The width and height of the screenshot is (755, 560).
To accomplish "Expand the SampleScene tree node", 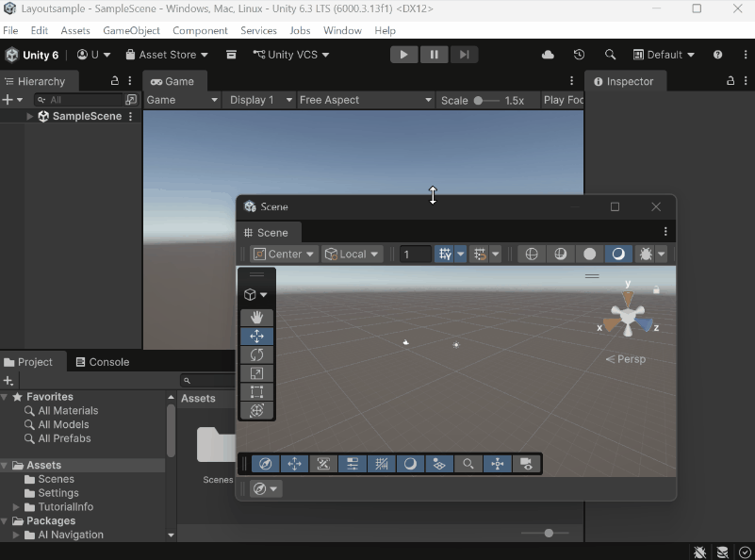I will [x=30, y=117].
